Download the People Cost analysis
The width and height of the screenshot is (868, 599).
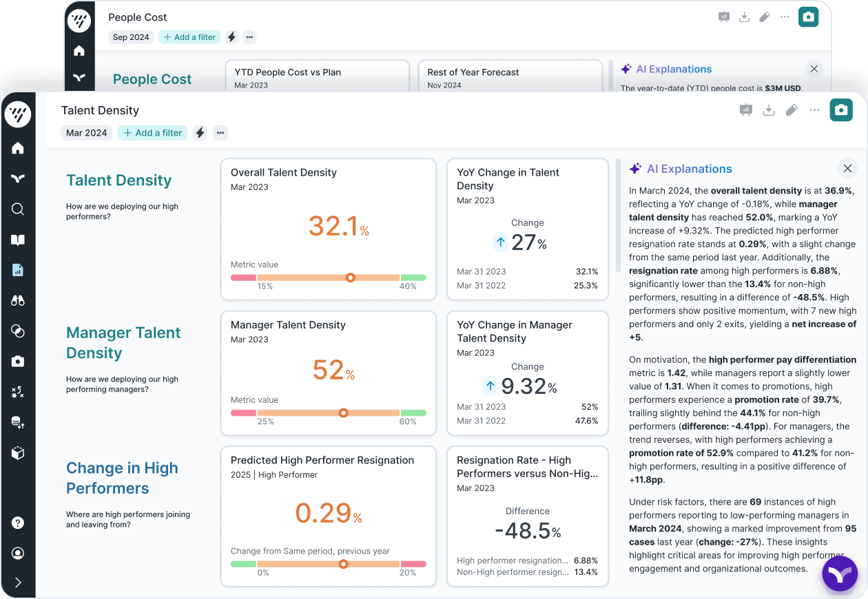(744, 17)
